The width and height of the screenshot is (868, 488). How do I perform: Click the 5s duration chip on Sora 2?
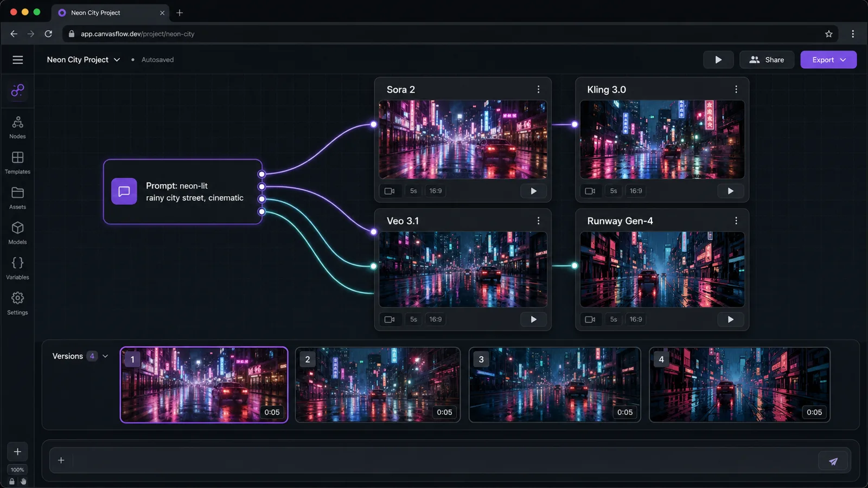click(413, 191)
